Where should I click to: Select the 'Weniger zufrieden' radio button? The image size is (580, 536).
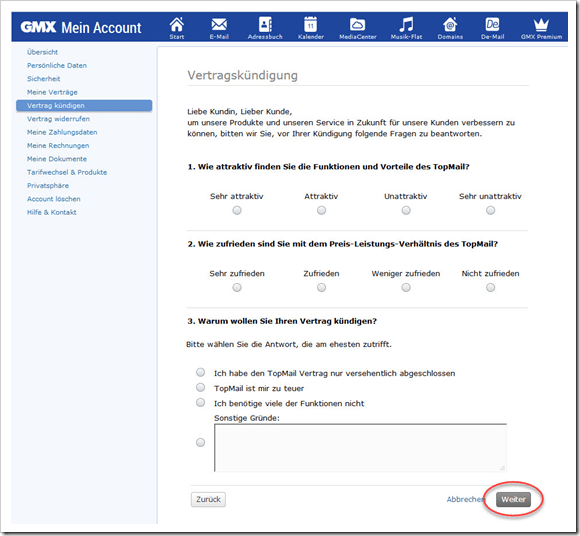(x=406, y=287)
